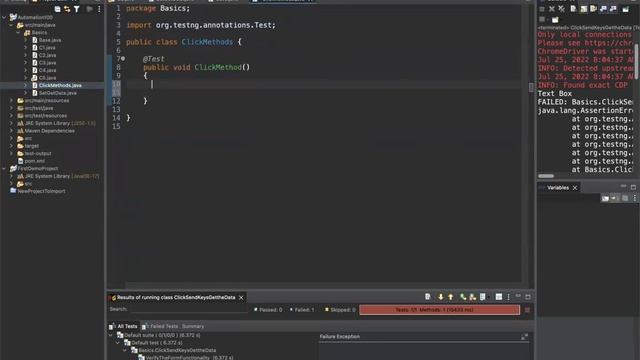Expand the src/test/java folder

pyautogui.click(x=11, y=108)
